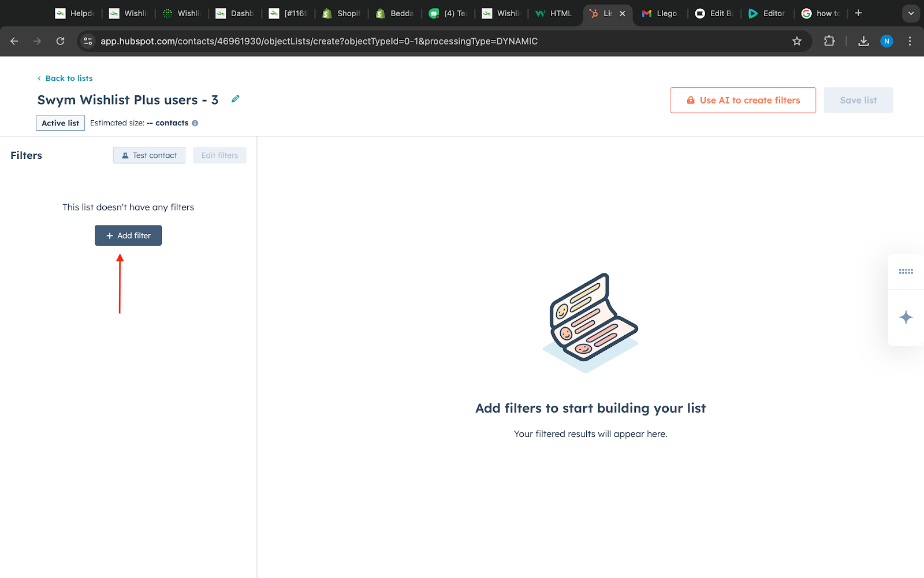Switch to the Gmail Llego tab
Viewport: 924px width, 578px height.
pyautogui.click(x=661, y=13)
